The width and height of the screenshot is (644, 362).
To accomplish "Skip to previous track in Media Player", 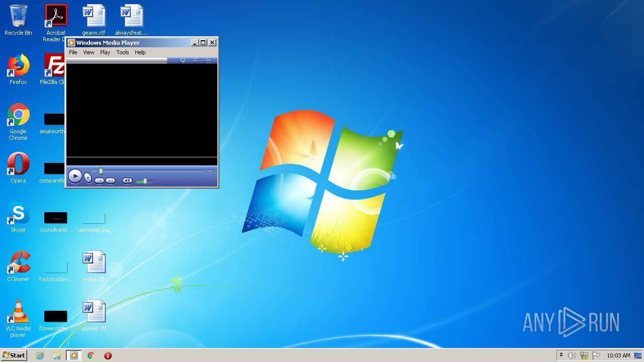I will pyautogui.click(x=100, y=180).
